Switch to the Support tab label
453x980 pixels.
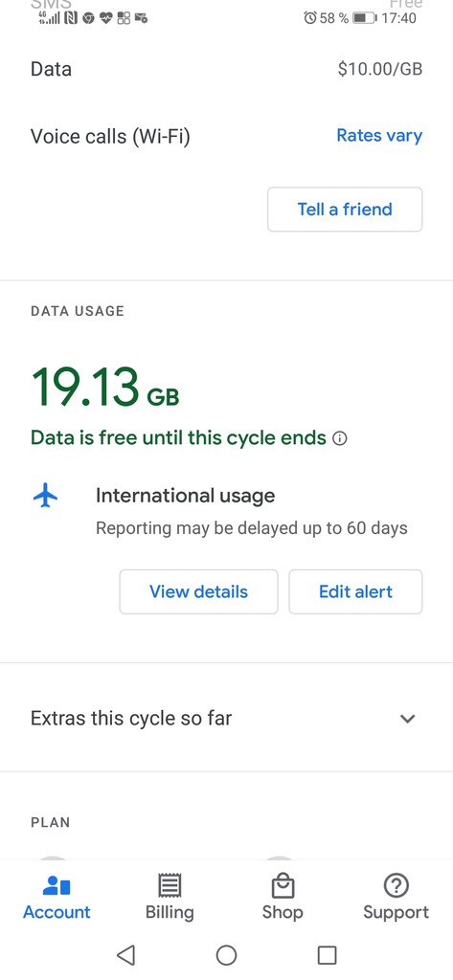tap(396, 912)
